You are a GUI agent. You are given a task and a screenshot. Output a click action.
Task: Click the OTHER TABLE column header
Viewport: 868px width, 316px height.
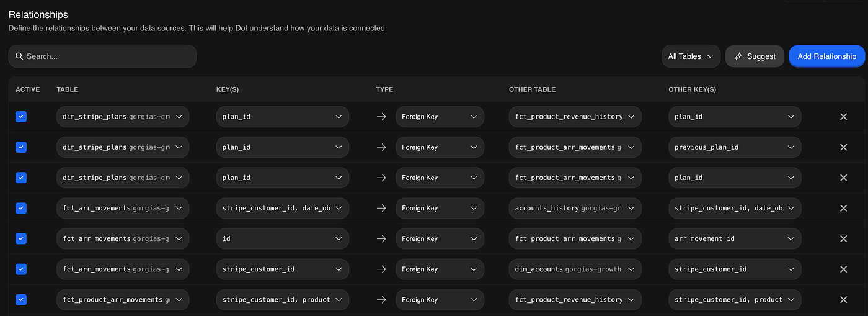(533, 89)
